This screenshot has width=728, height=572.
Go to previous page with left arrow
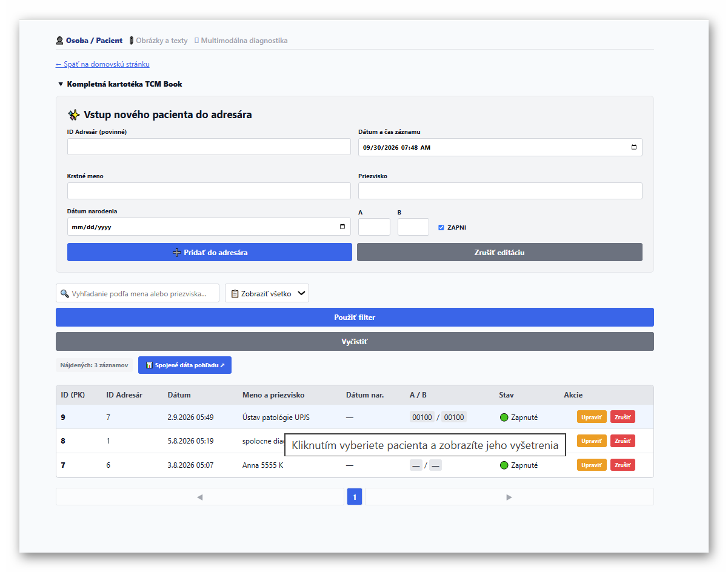[x=199, y=497]
